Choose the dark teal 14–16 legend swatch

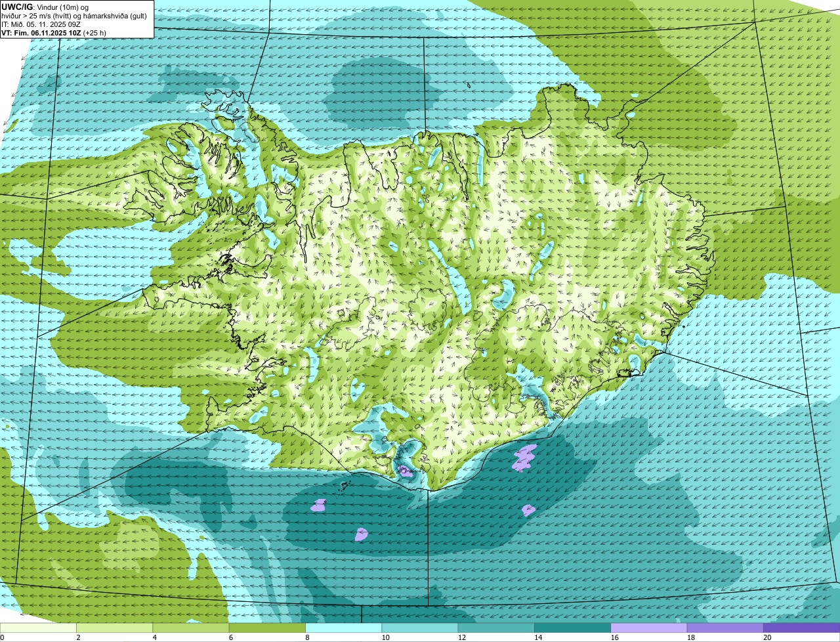[x=572, y=628]
